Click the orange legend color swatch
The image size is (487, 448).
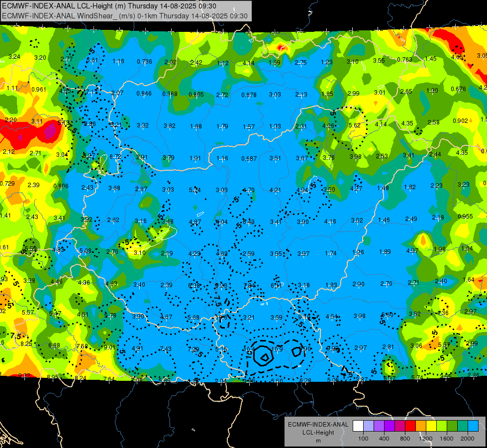pyautogui.click(x=421, y=426)
